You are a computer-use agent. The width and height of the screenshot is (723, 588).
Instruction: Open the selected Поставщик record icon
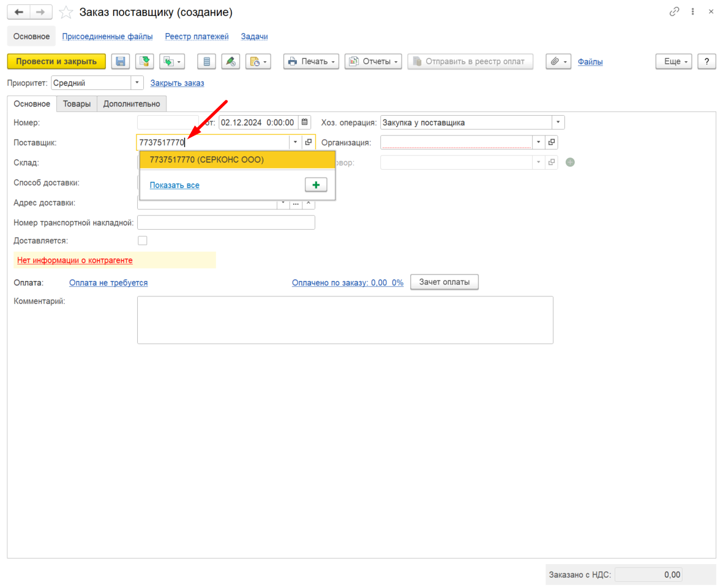309,142
